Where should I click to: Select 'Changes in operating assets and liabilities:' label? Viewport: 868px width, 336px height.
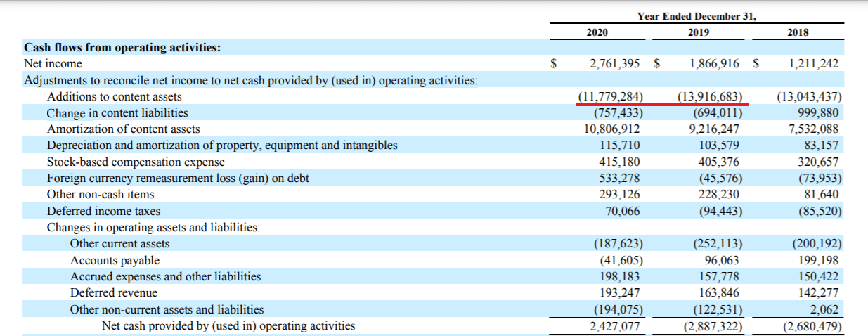[x=153, y=228]
